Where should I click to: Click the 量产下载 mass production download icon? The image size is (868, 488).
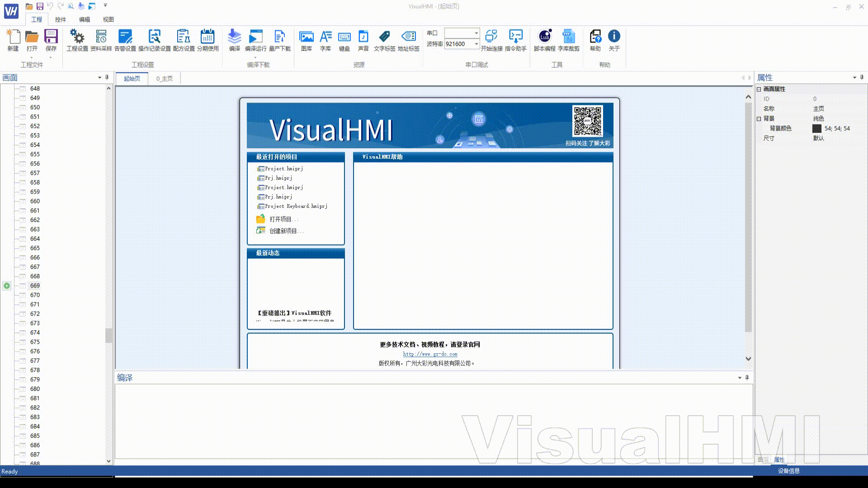click(x=279, y=37)
